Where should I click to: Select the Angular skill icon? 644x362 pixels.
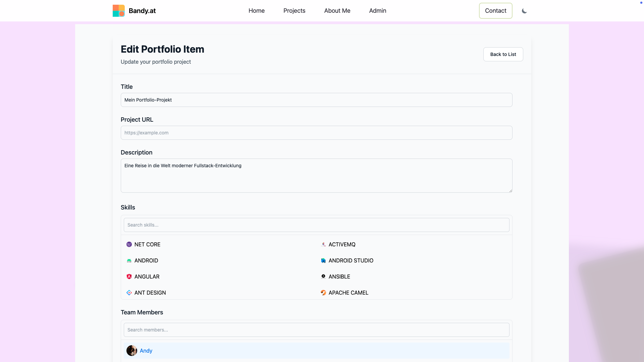pyautogui.click(x=129, y=277)
